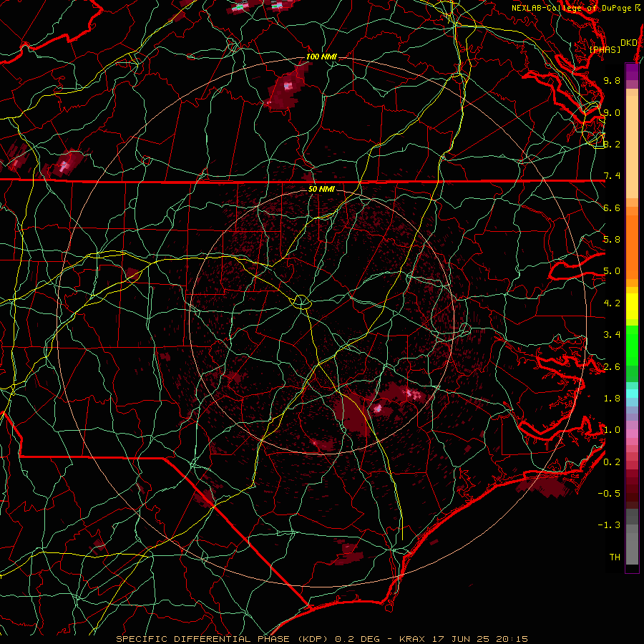Image resolution: width=644 pixels, height=644 pixels.
Task: Click the 2.6 legend value
Action: pos(612,367)
